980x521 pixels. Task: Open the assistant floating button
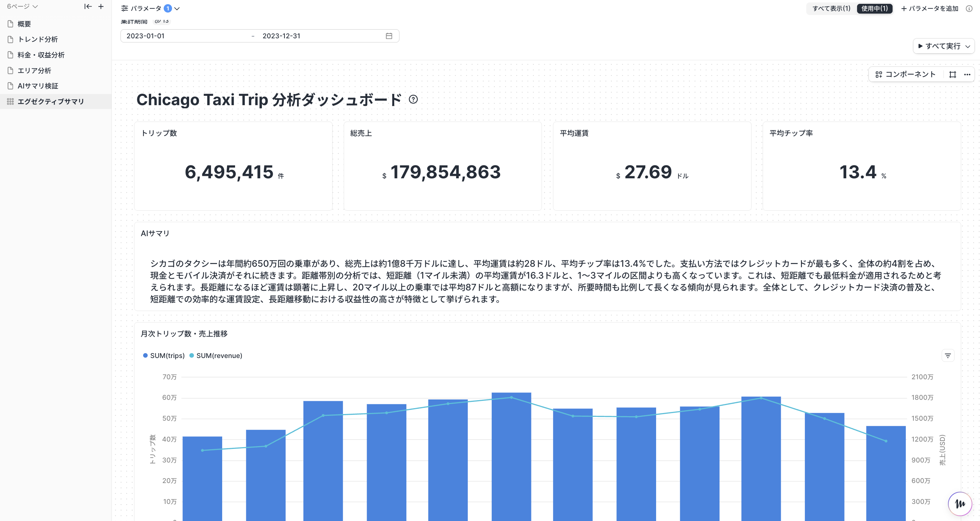pyautogui.click(x=960, y=504)
